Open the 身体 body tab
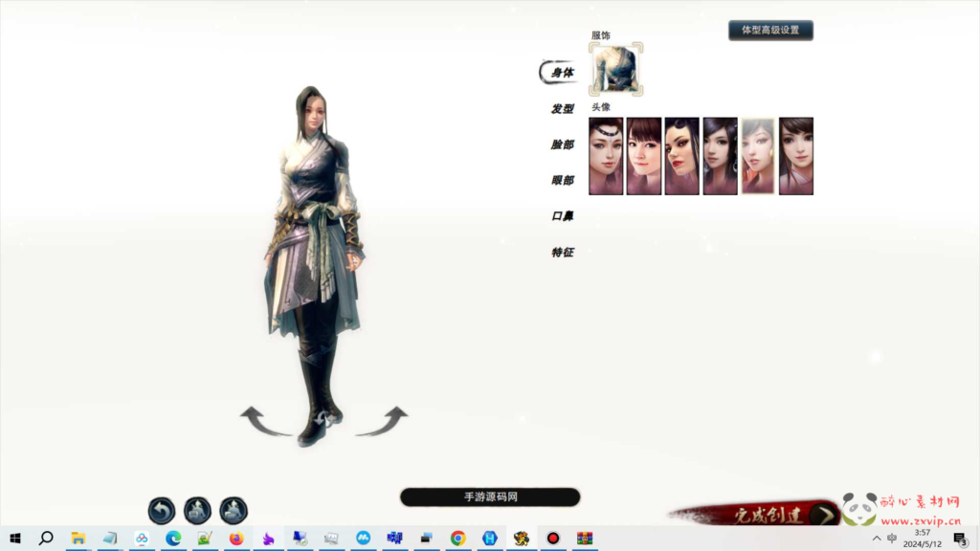 pyautogui.click(x=562, y=73)
